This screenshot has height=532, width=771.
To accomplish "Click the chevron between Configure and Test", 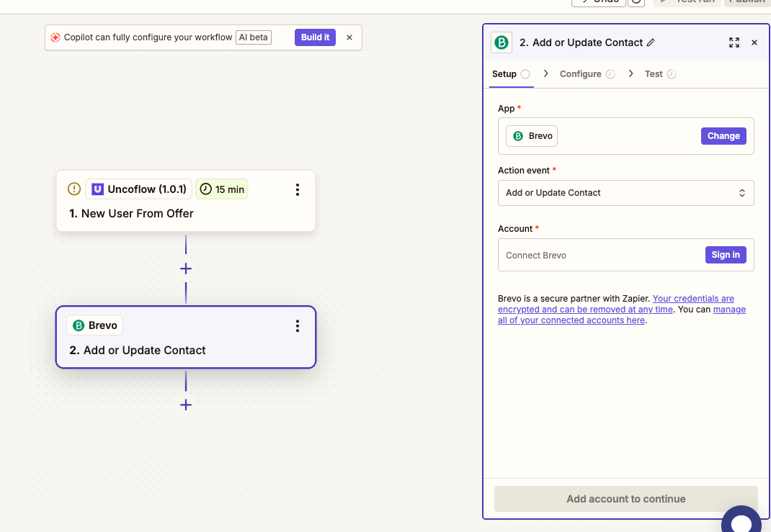I will pos(631,73).
